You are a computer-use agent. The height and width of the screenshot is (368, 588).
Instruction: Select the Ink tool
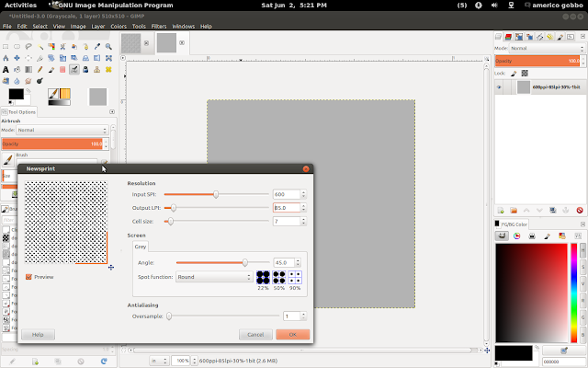click(85, 70)
